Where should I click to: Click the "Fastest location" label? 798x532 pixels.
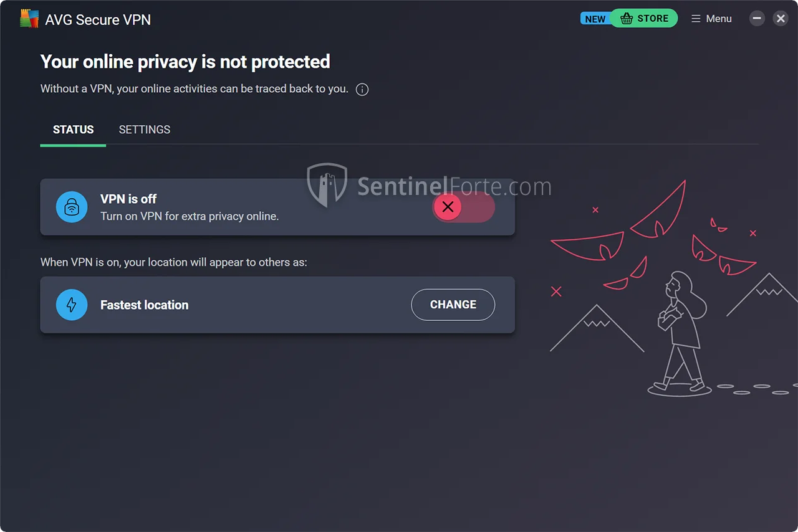pyautogui.click(x=144, y=305)
